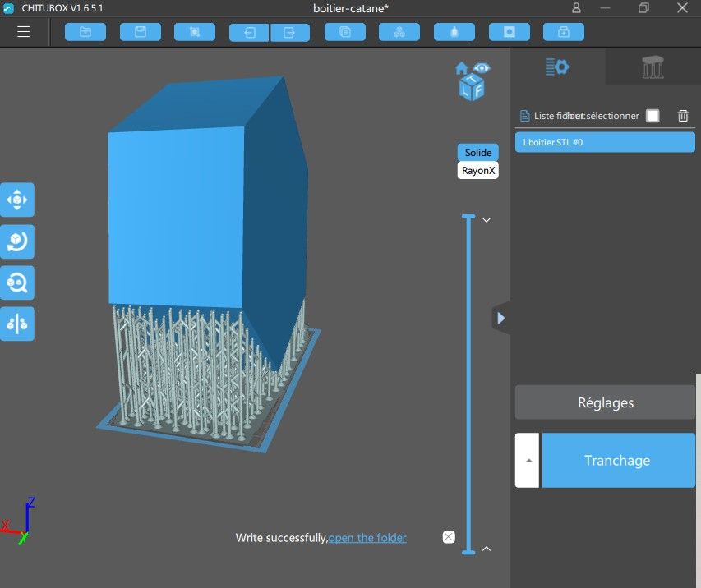Step layer up with the chevron
Viewport: 701px width, 588px height.
(487, 549)
